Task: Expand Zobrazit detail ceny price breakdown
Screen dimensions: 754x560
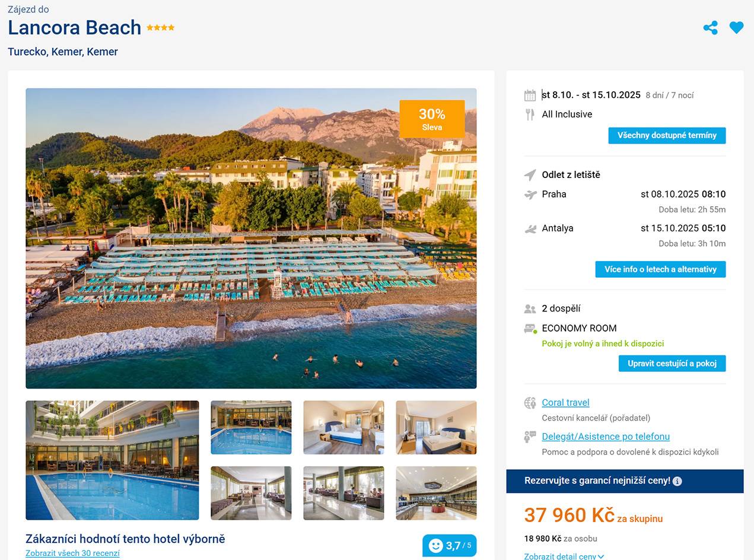Action: 564,556
